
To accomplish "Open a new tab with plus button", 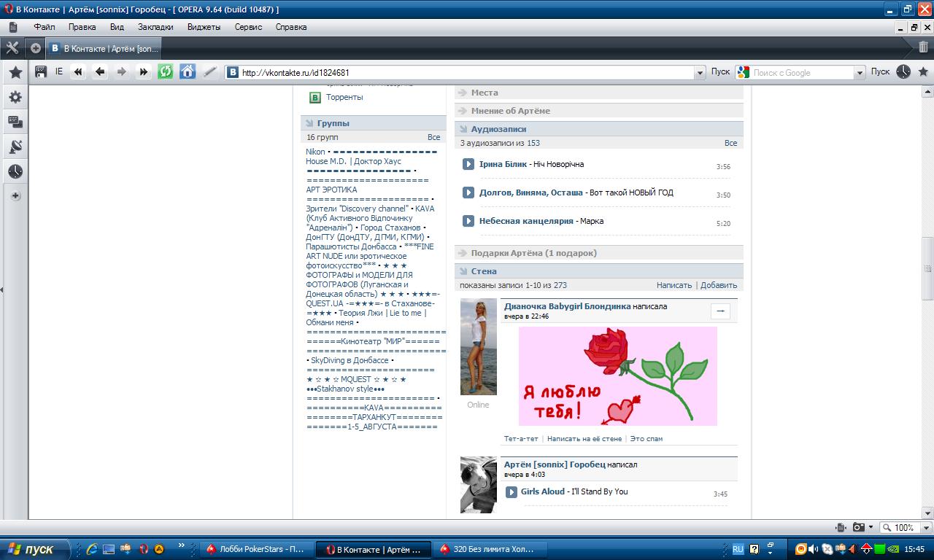I will click(x=35, y=48).
